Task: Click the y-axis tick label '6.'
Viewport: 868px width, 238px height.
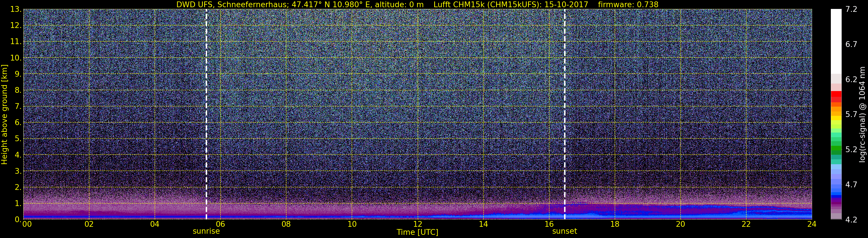Action: coord(18,122)
